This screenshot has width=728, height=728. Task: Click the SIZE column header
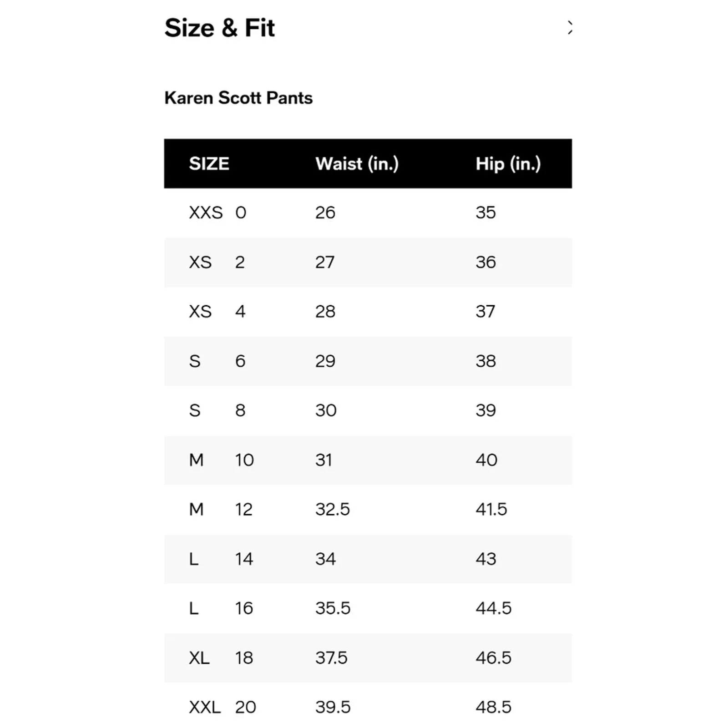pyautogui.click(x=209, y=163)
